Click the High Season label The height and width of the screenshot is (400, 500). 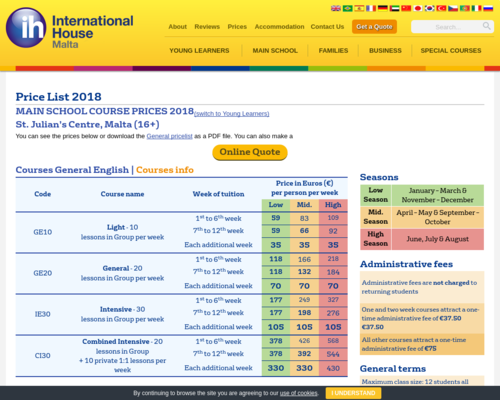376,239
